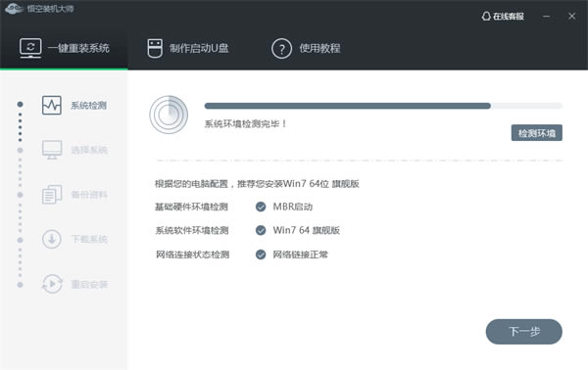
Task: Click the 检测环境 button
Action: (x=537, y=133)
